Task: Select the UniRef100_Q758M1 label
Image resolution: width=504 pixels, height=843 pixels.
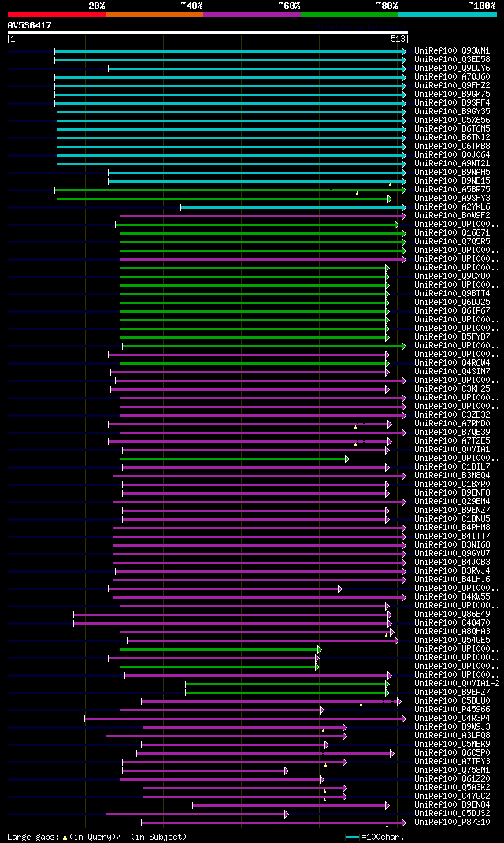Action: pos(452,771)
